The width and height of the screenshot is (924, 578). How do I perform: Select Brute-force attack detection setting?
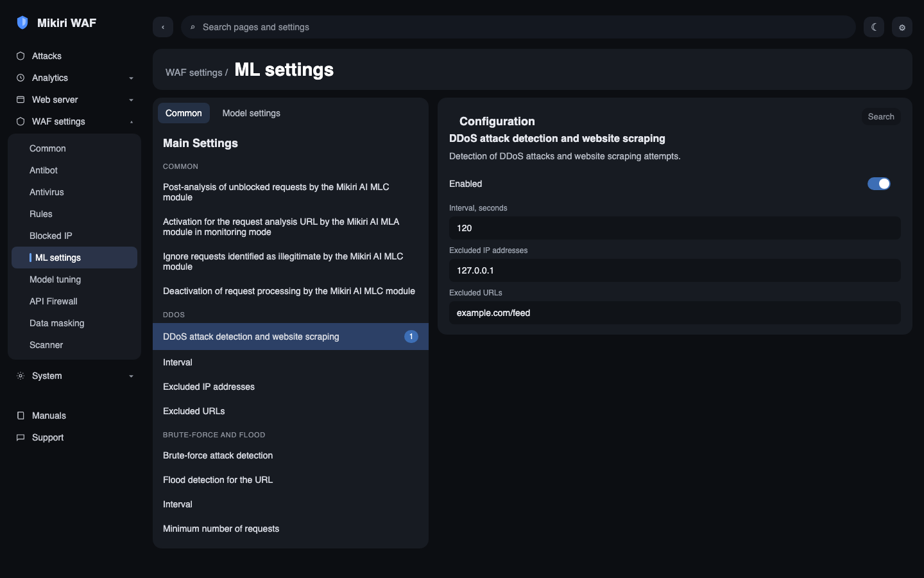tap(291, 455)
